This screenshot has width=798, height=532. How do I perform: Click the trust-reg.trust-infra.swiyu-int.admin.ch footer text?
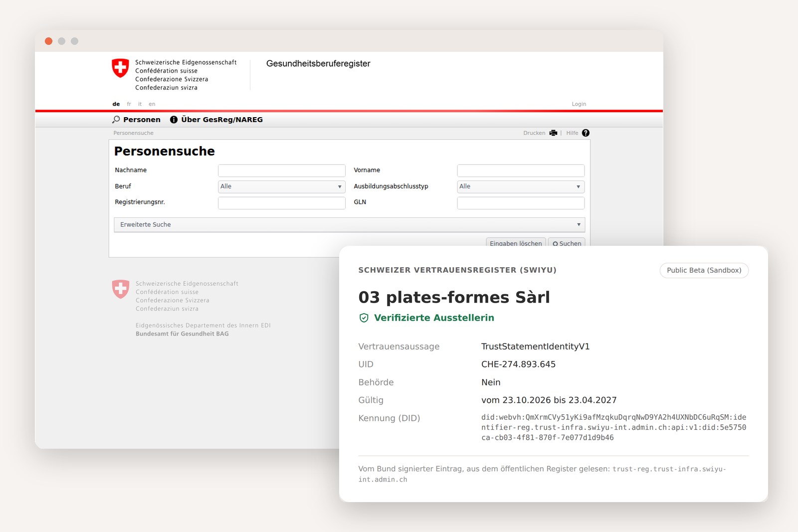pos(542,474)
